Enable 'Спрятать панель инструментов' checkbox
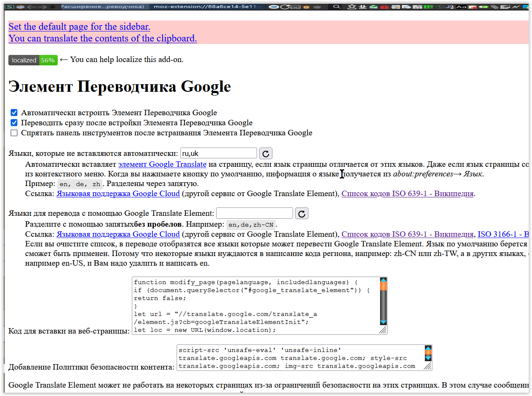 (x=14, y=133)
